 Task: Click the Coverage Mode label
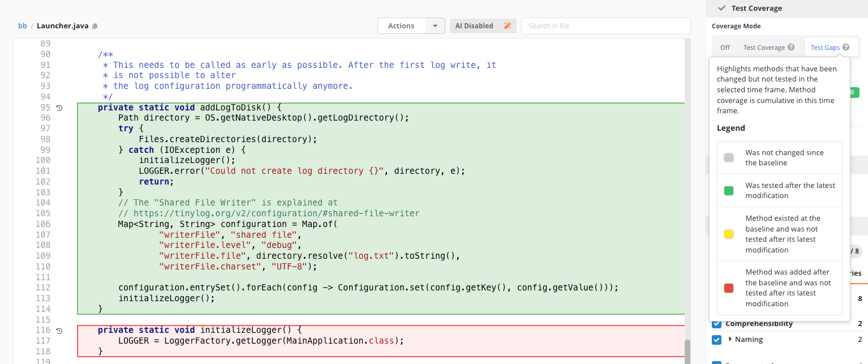[736, 26]
